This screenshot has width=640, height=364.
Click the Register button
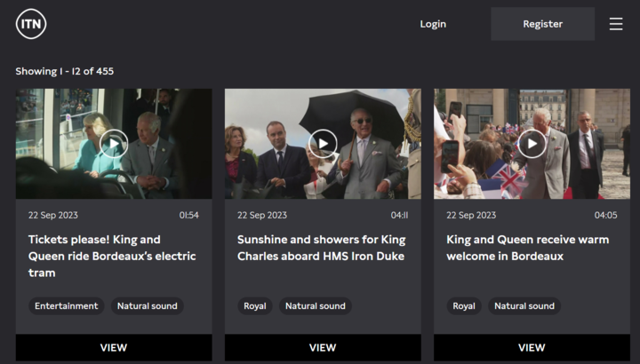point(543,24)
